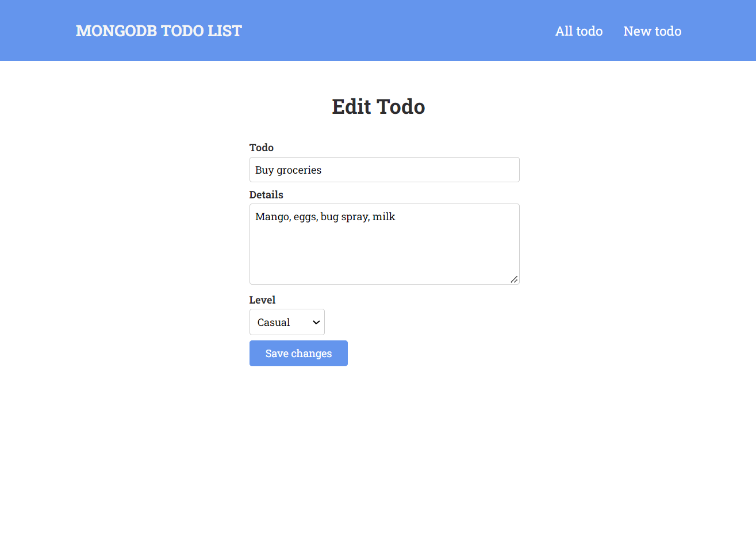Click the Save changes label on the blue button
This screenshot has width=756, height=533.
point(298,353)
